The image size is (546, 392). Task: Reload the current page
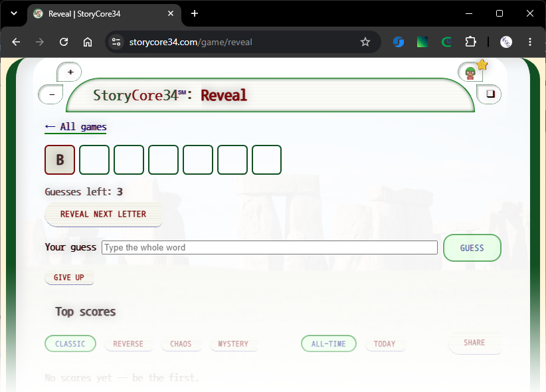(x=64, y=42)
